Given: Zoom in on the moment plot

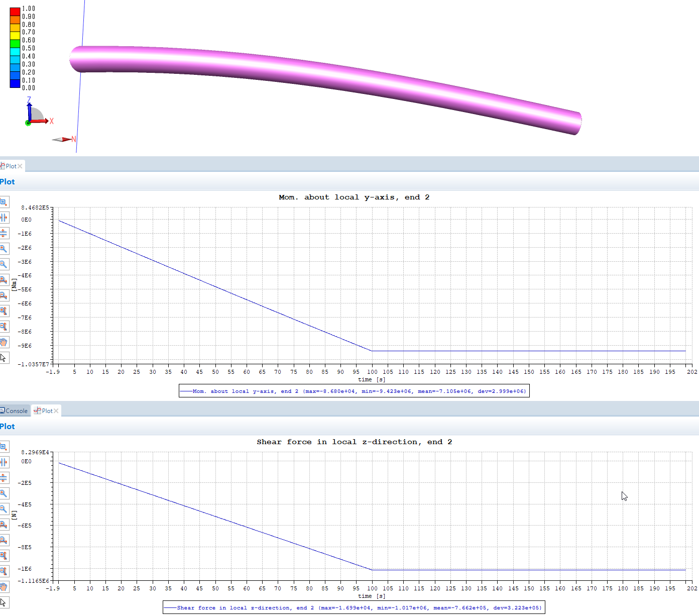Looking at the screenshot, I should 4,249.
